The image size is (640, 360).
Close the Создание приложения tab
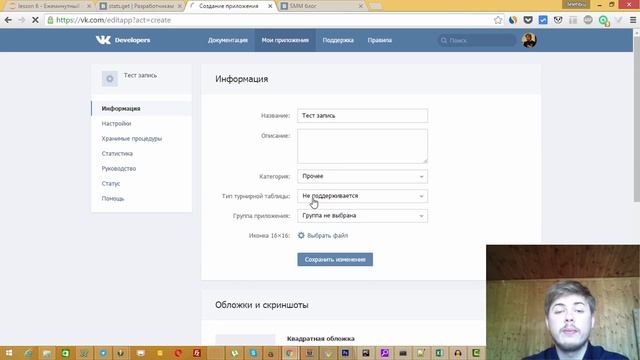[x=270, y=6]
